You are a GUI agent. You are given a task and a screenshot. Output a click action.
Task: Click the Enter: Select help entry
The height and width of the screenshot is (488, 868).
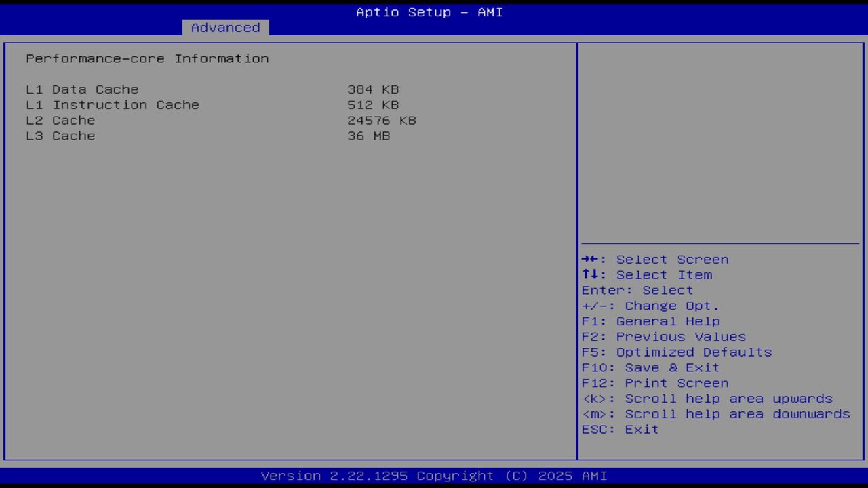click(637, 290)
